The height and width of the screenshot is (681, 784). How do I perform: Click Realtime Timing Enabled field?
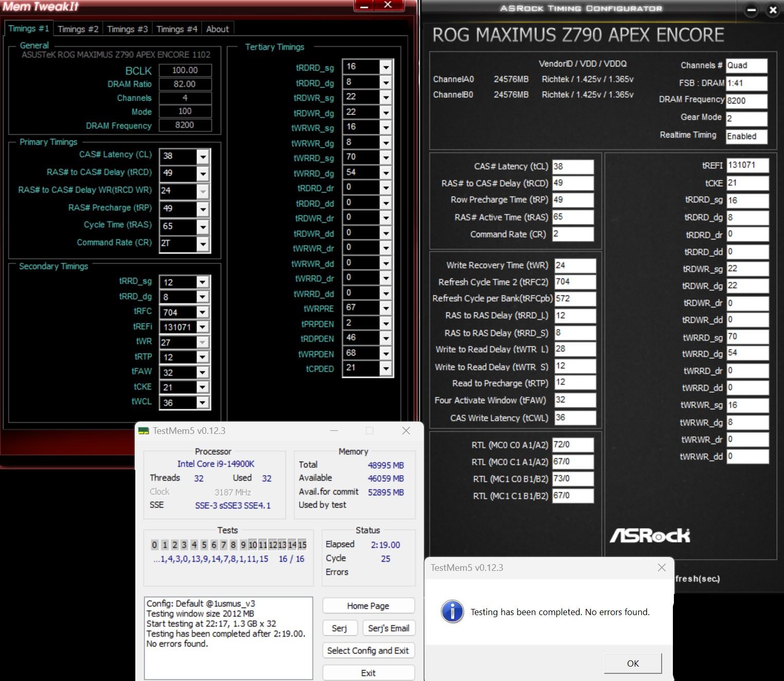(x=746, y=136)
